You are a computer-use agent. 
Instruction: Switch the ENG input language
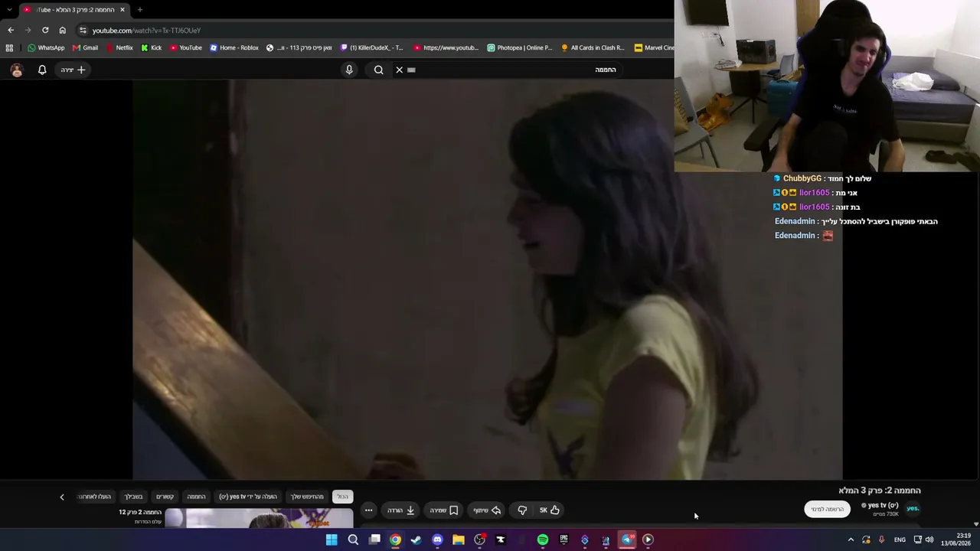coord(900,540)
